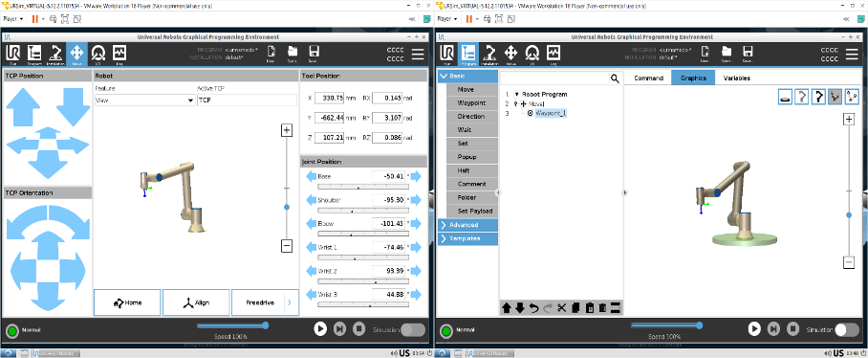Click the paste clipboard icon under program tree
The width and height of the screenshot is (868, 358).
[590, 308]
